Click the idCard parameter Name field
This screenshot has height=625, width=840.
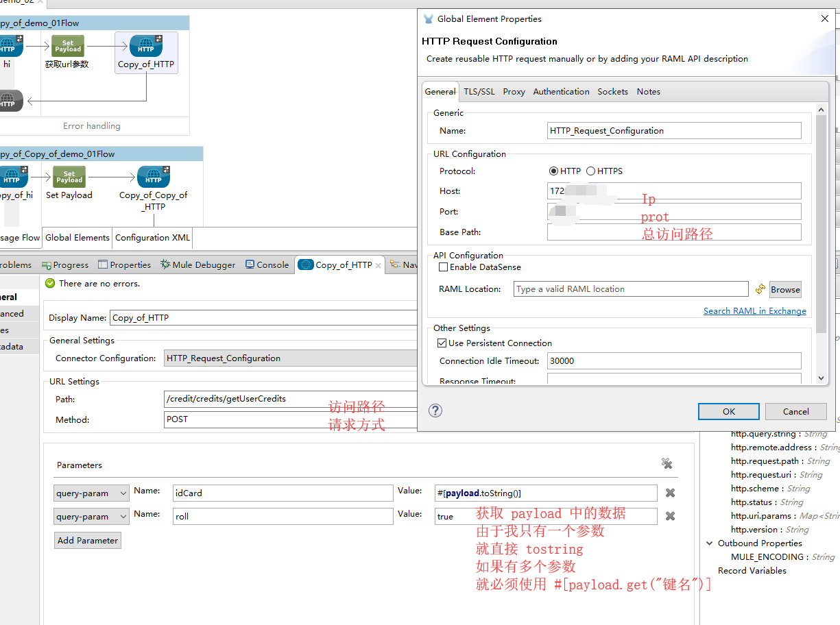(283, 493)
